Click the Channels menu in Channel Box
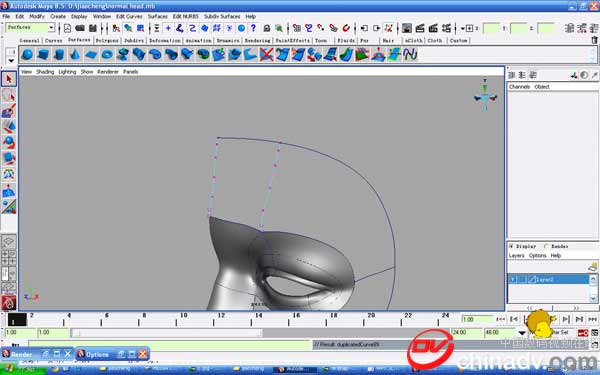The image size is (600, 375). point(519,87)
